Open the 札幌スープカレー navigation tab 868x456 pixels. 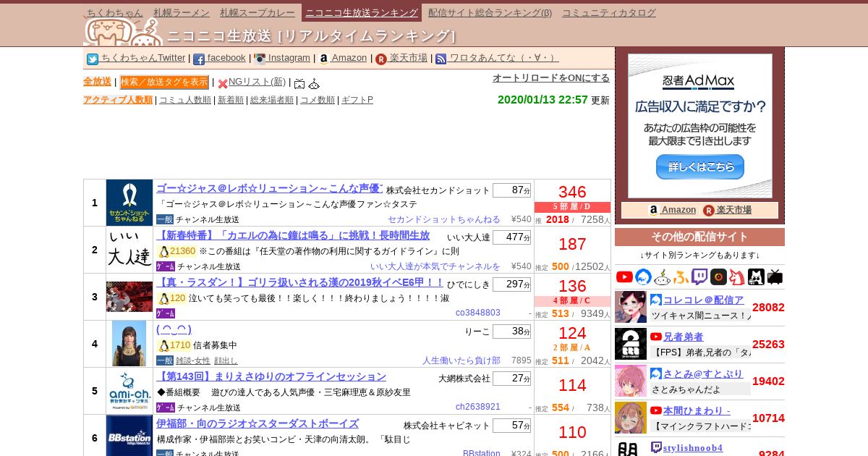tap(258, 12)
